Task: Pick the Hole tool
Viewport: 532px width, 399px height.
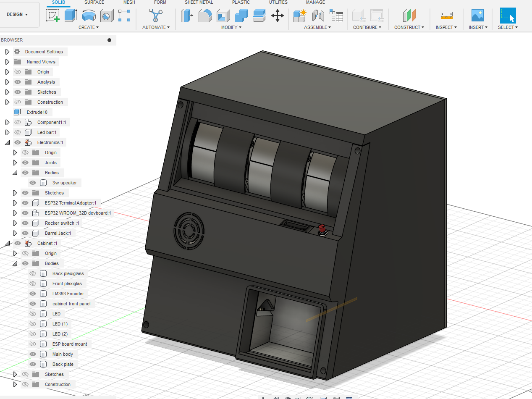Action: [107, 16]
